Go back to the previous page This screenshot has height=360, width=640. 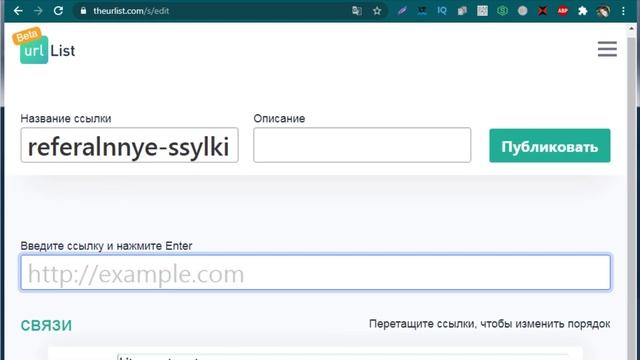(x=18, y=11)
